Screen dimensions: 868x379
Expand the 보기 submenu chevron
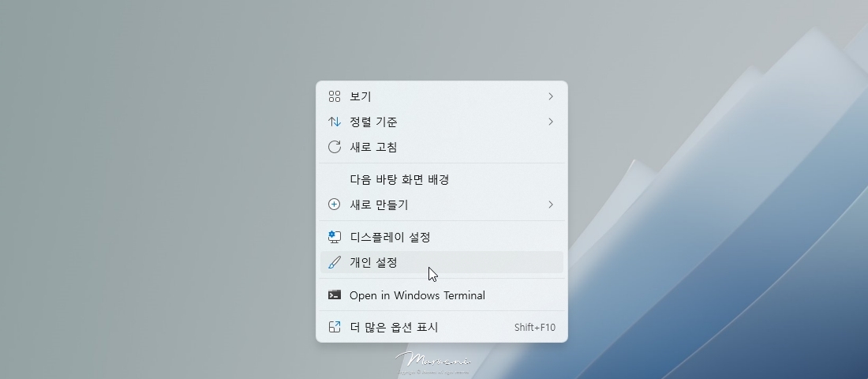coord(550,96)
